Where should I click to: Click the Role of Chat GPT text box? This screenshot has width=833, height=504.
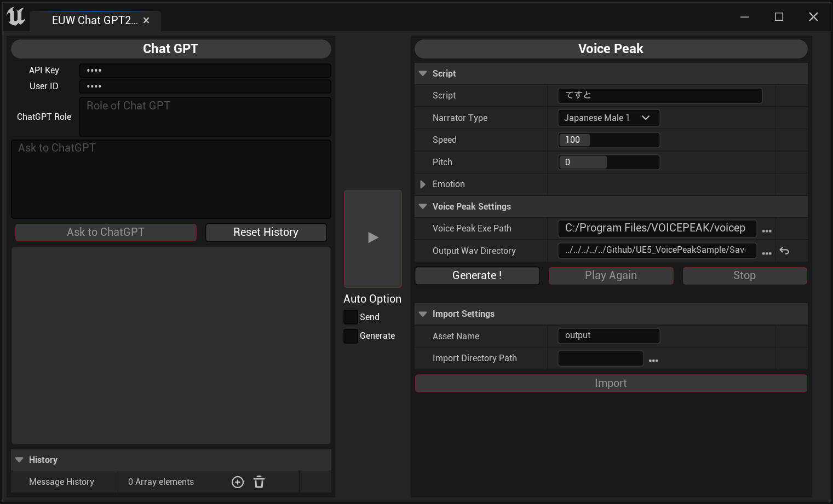point(205,117)
